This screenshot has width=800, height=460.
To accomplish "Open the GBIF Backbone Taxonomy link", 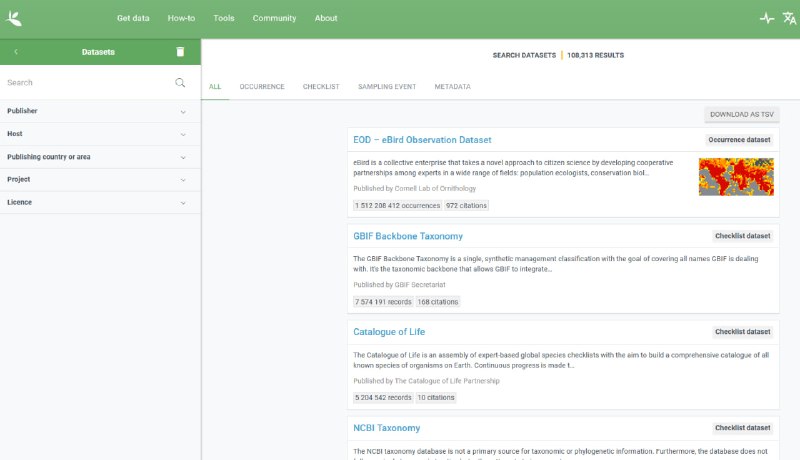I will pyautogui.click(x=408, y=236).
